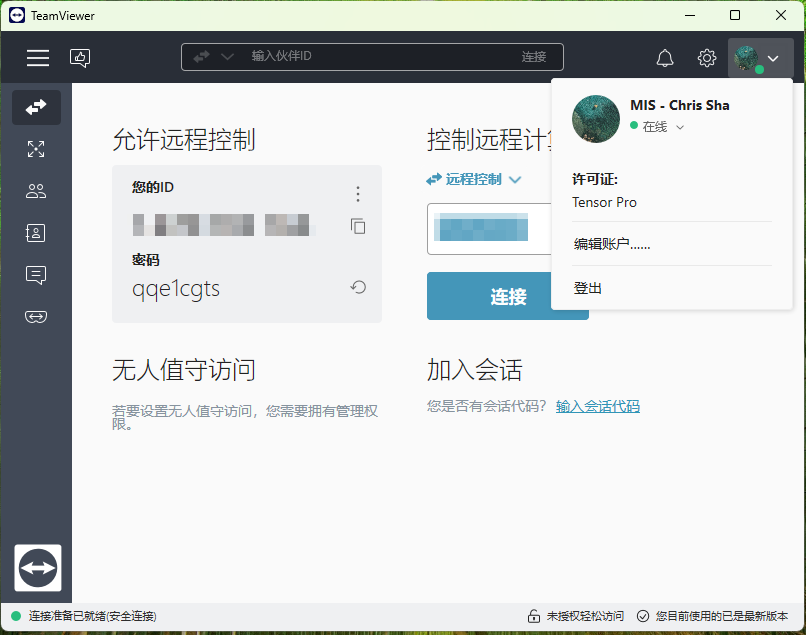Generate a new random password
The image size is (806, 635).
(358, 287)
